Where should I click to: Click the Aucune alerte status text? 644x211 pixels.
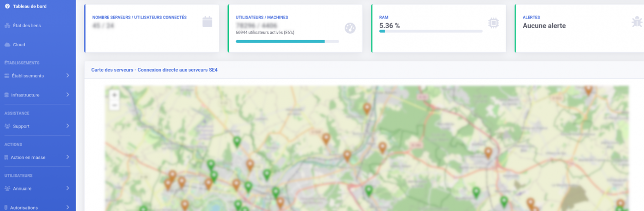544,26
